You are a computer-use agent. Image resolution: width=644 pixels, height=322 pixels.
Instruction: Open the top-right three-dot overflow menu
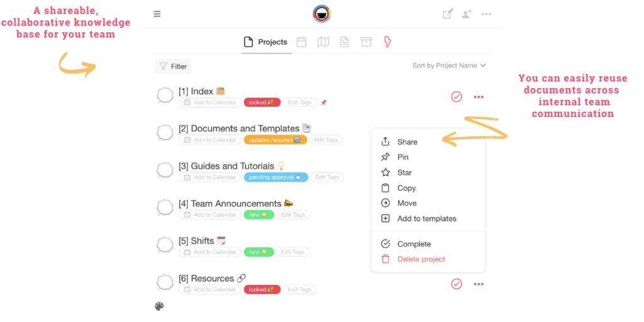(486, 14)
